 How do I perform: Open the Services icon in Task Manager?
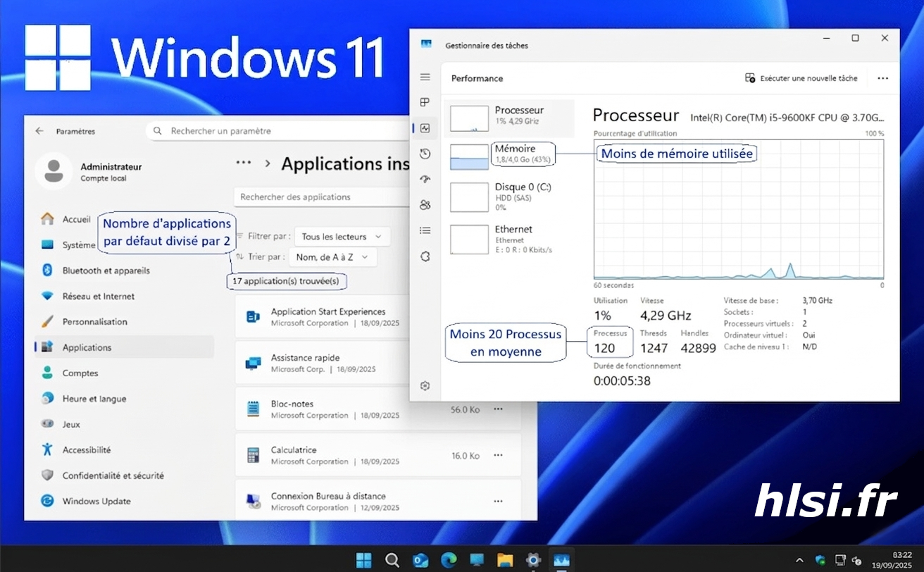(x=425, y=256)
